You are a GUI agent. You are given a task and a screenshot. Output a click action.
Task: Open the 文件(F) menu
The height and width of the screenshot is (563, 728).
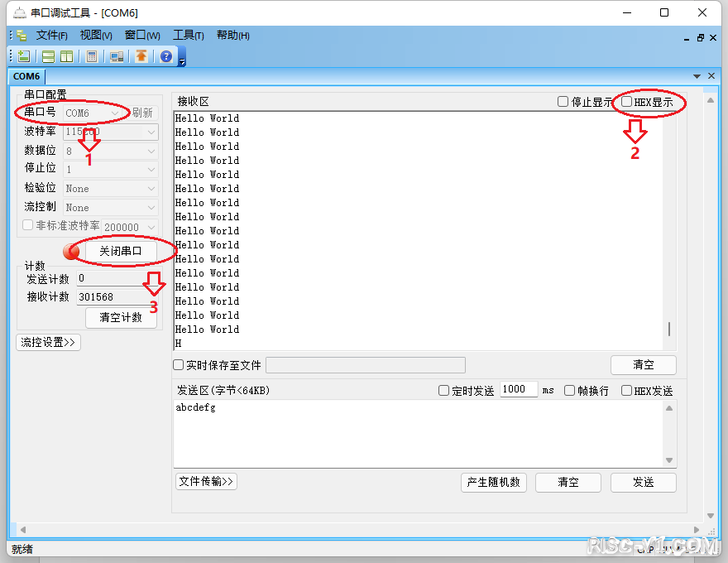click(x=52, y=36)
